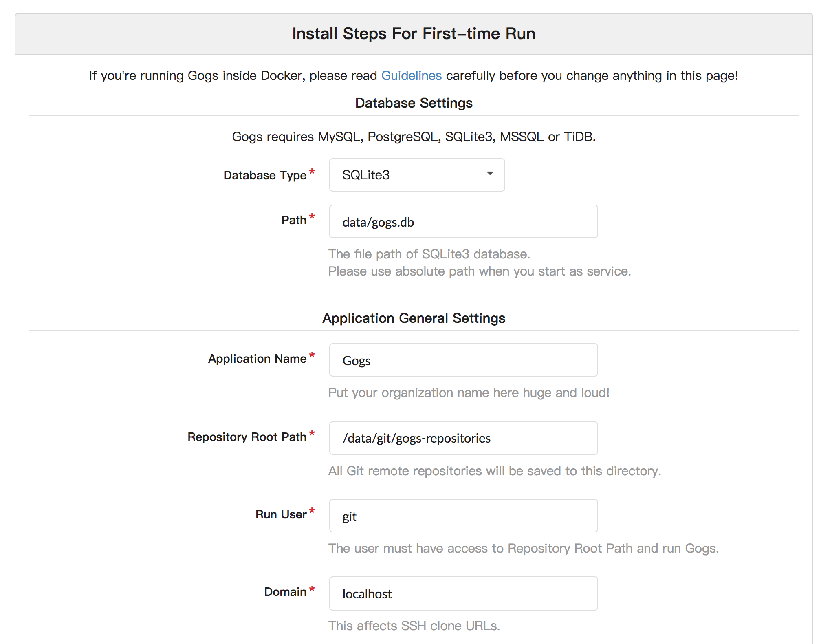Click the Path field label
This screenshot has width=832, height=644.
pyautogui.click(x=294, y=220)
